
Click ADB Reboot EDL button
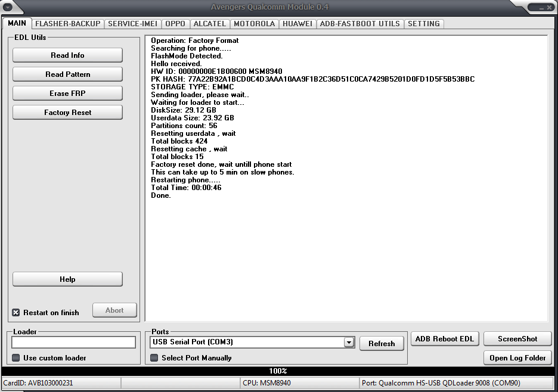(445, 339)
